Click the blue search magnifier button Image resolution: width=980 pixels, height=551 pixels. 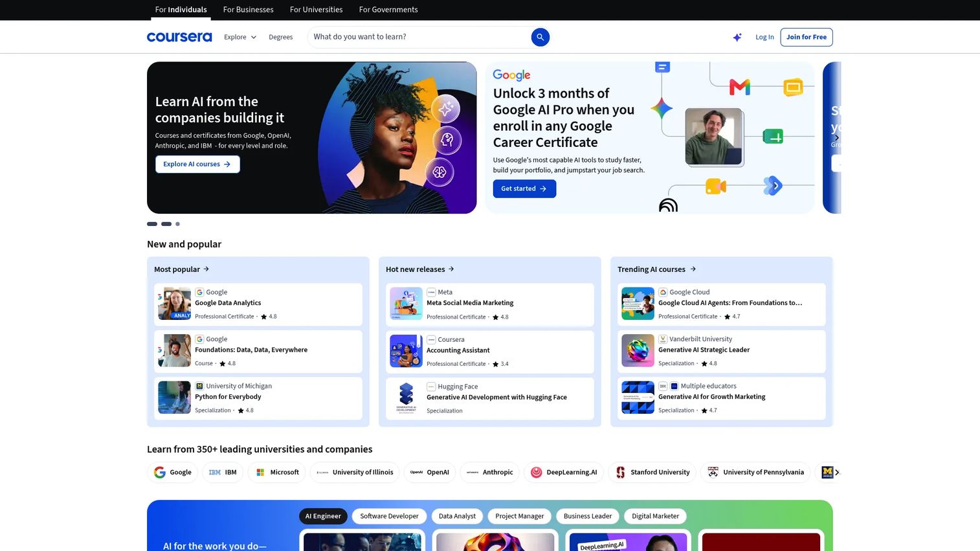point(540,37)
